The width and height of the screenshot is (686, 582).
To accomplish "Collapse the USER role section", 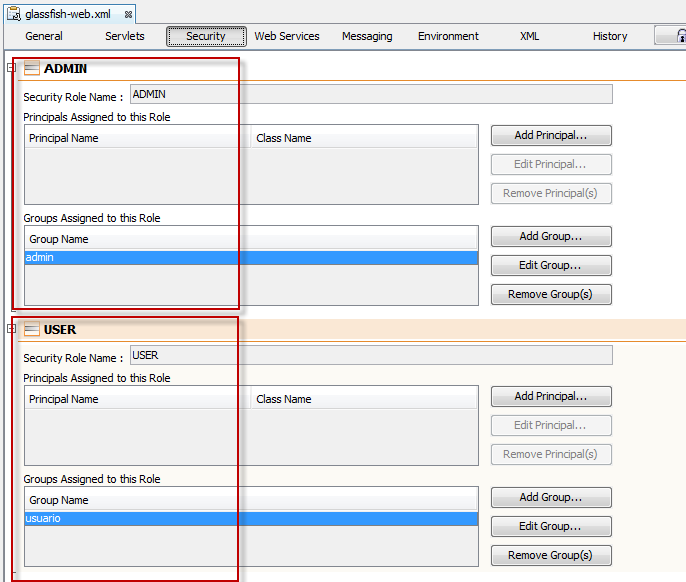I will (11, 329).
